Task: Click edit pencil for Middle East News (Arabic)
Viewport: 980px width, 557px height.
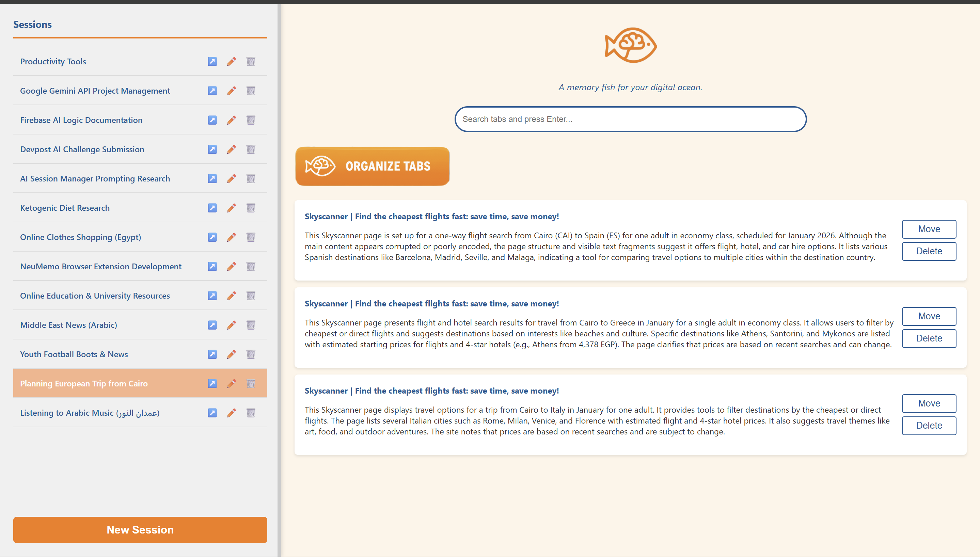Action: (x=232, y=325)
